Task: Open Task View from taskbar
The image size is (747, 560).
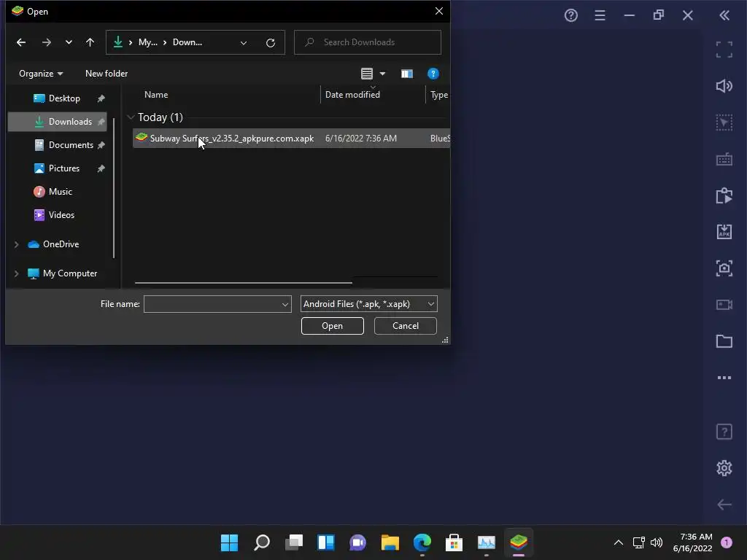Action: click(x=294, y=542)
